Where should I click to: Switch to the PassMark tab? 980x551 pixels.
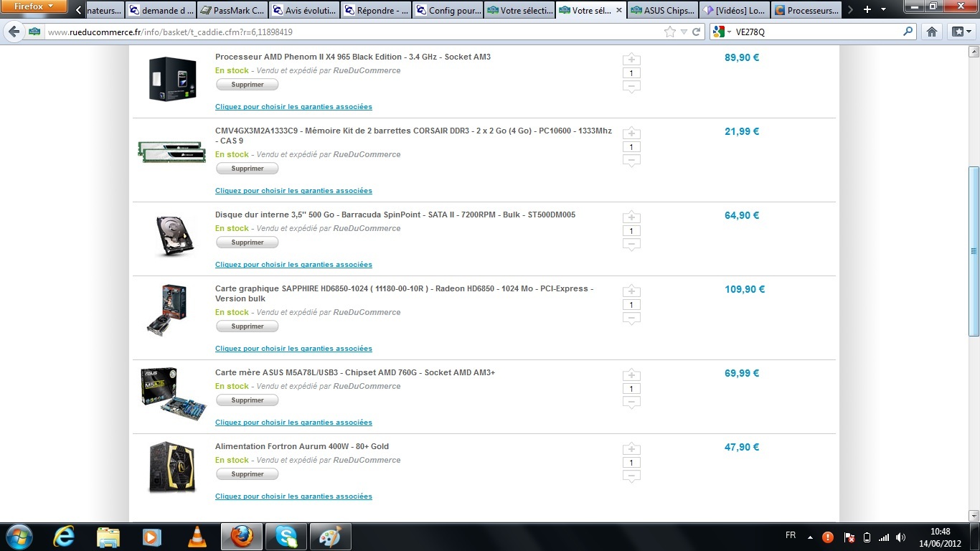point(231,11)
